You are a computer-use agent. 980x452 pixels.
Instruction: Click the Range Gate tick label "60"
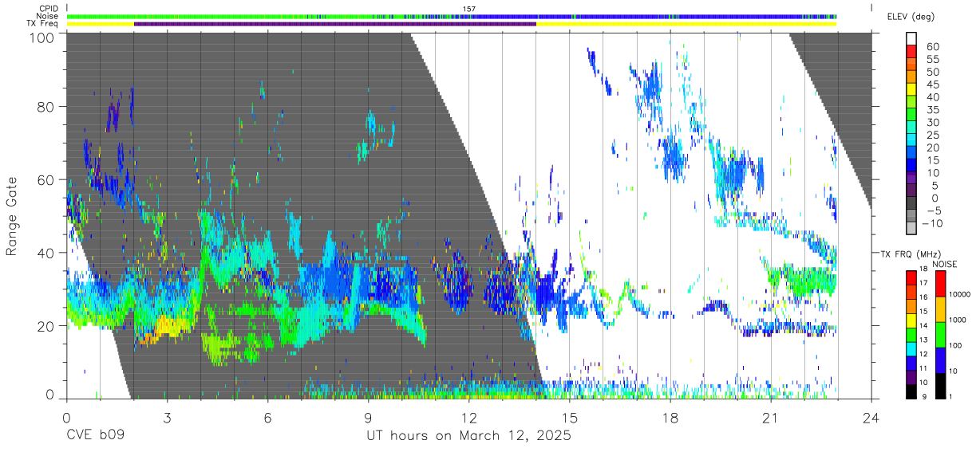tap(46, 179)
